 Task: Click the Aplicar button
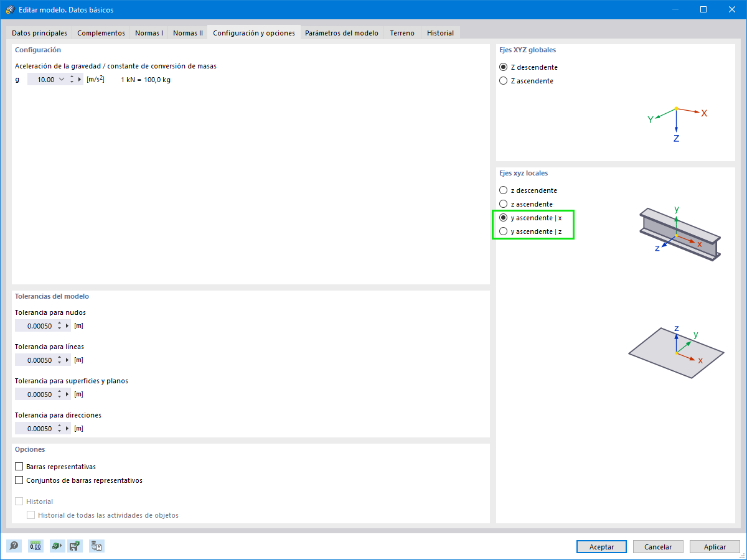pyautogui.click(x=715, y=547)
